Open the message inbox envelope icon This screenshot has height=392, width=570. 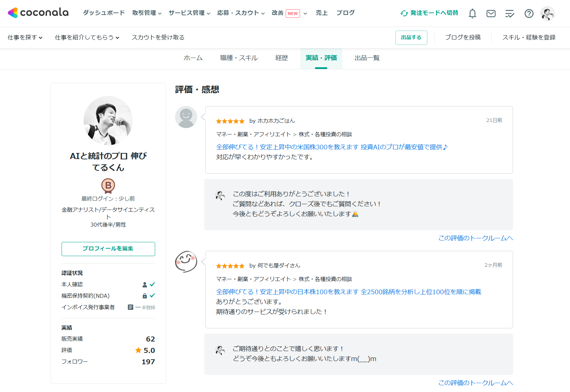(x=491, y=13)
